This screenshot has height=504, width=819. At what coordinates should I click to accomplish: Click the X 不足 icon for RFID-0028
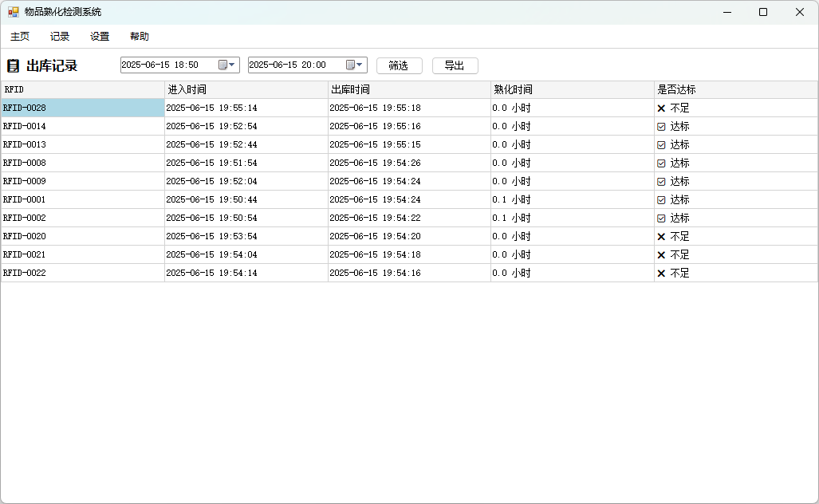pos(661,108)
